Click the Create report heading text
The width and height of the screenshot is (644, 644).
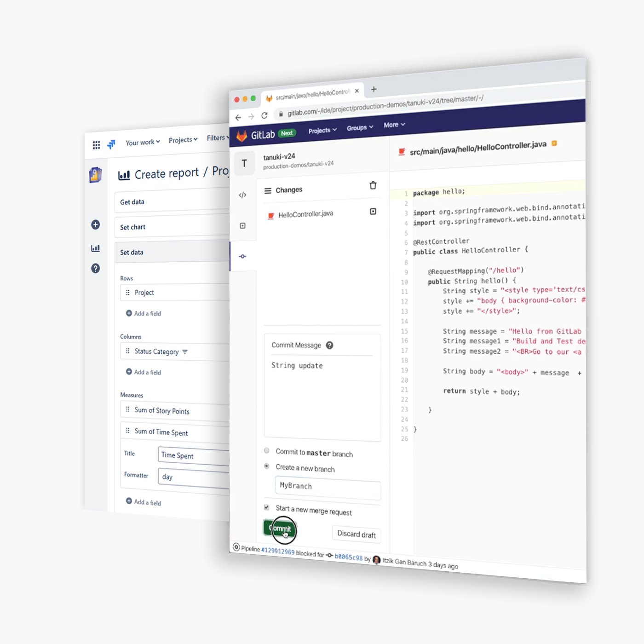(x=167, y=174)
